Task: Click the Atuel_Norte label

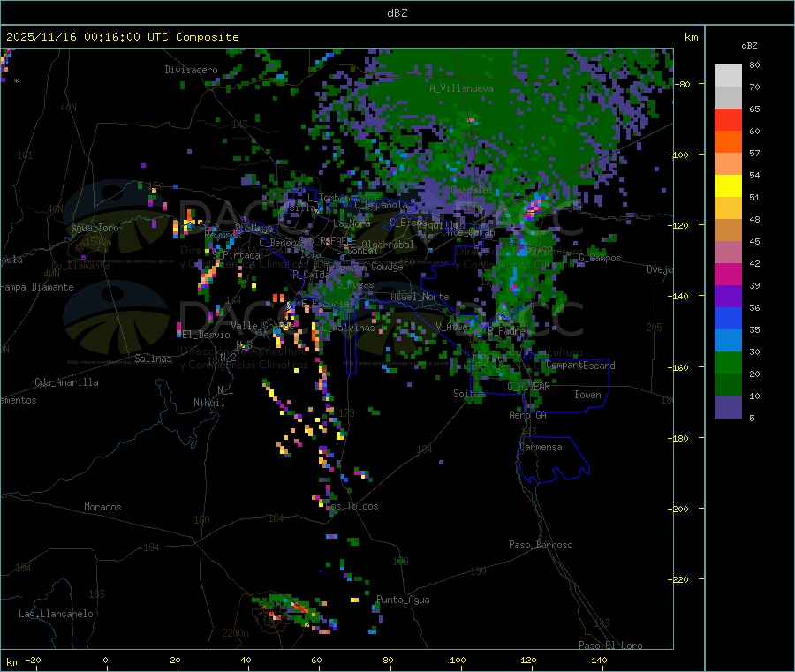Action: (420, 297)
